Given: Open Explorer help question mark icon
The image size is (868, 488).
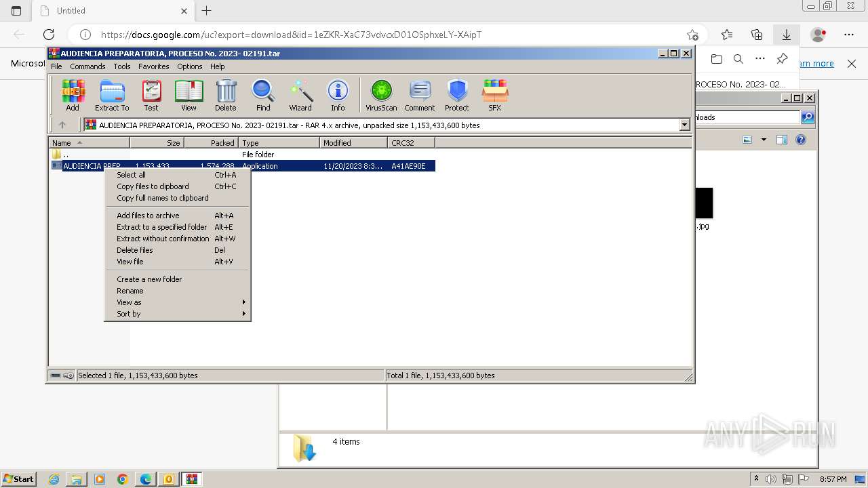Looking at the screenshot, I should coord(801,140).
